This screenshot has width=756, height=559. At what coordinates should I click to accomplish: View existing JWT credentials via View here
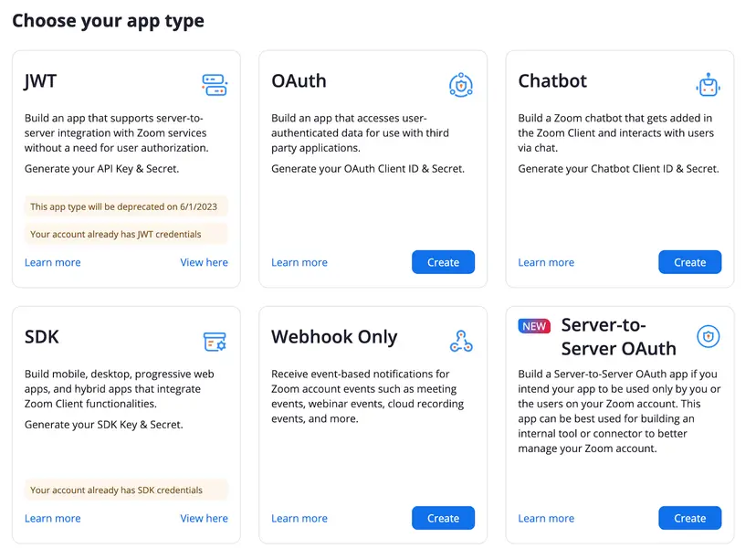point(204,262)
